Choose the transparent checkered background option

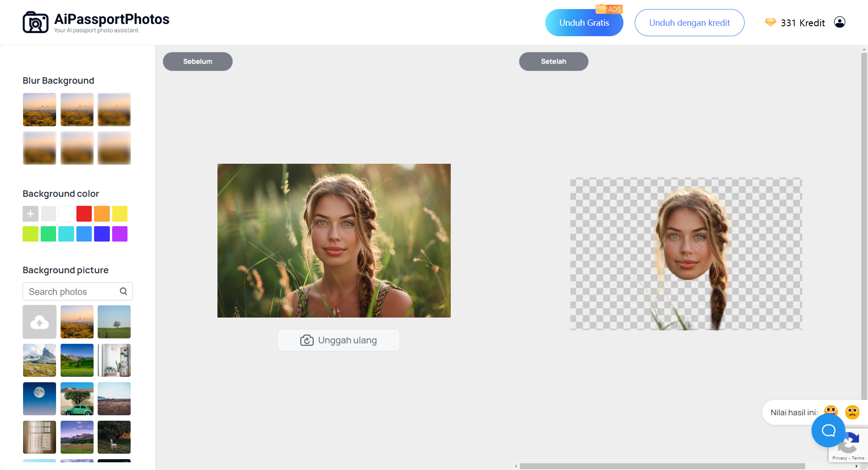coord(48,214)
